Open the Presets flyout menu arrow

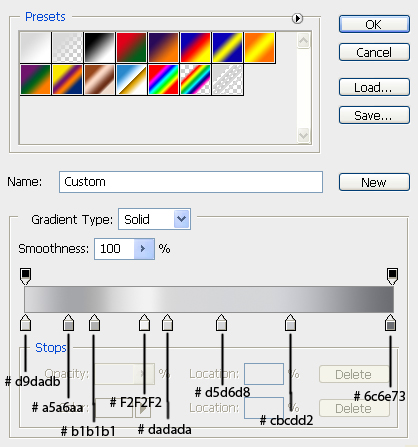click(297, 18)
